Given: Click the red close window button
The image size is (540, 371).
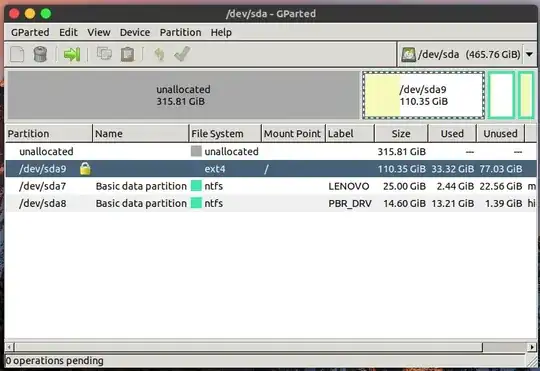Looking at the screenshot, I should coord(14,14).
